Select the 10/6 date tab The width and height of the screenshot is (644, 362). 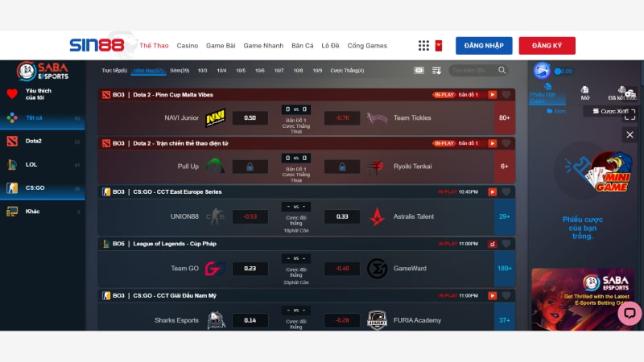259,71
